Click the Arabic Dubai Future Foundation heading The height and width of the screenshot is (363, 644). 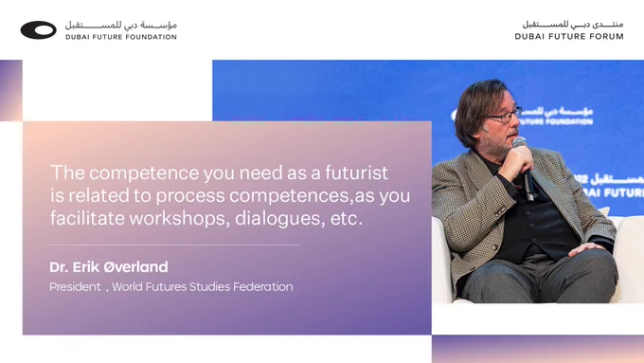pos(121,25)
